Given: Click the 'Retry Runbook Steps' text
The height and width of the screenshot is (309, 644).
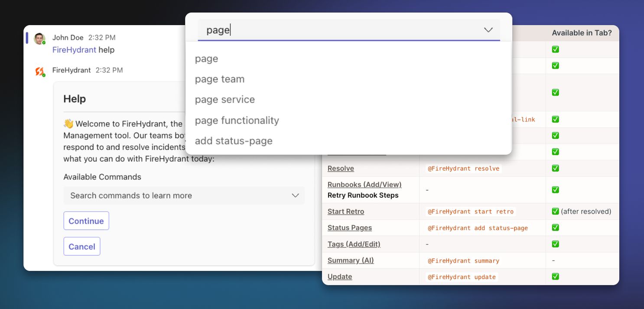Looking at the screenshot, I should (363, 195).
